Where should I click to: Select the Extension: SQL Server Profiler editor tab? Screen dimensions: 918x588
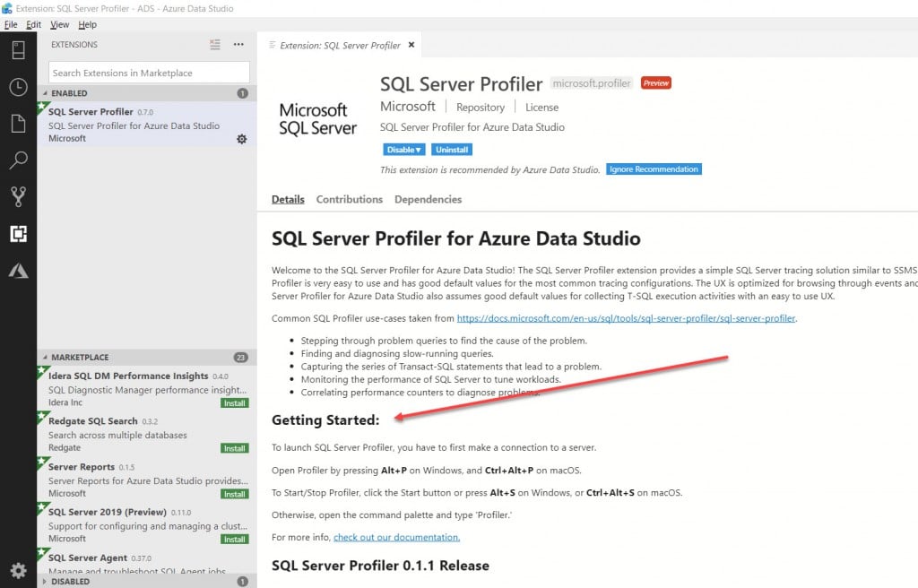340,45
